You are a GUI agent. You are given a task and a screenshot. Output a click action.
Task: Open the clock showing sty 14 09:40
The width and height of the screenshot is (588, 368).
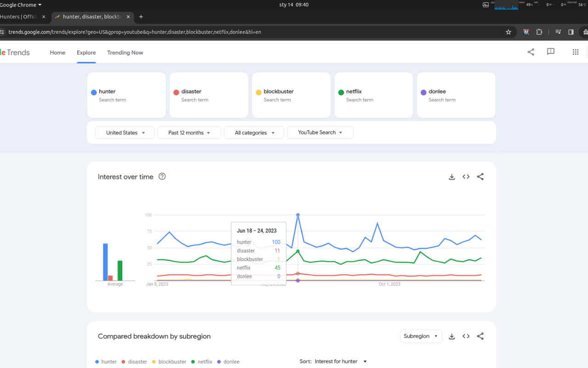tap(294, 5)
